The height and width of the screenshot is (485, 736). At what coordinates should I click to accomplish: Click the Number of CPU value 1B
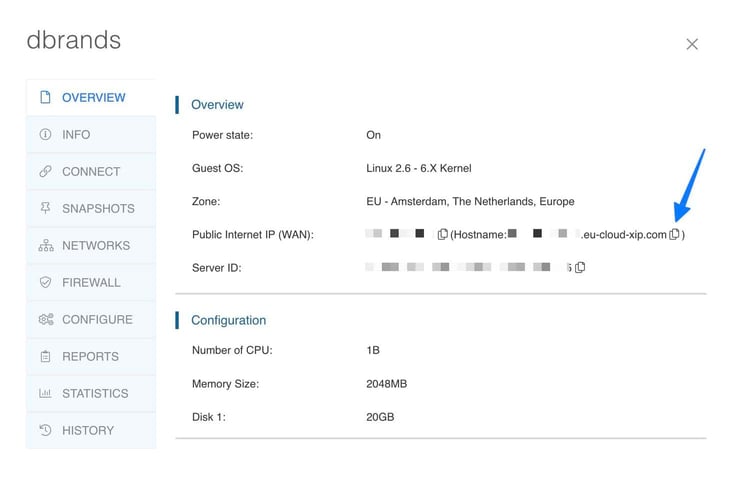(x=373, y=350)
